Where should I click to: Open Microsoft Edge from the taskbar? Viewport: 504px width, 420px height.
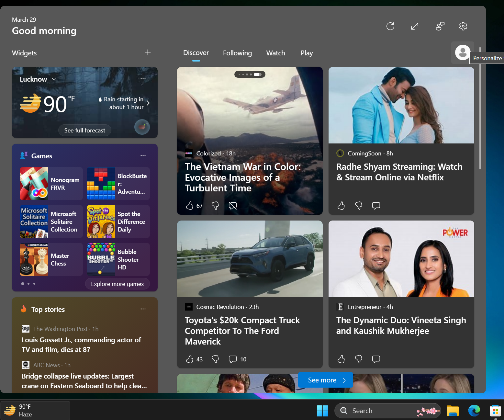click(474, 410)
